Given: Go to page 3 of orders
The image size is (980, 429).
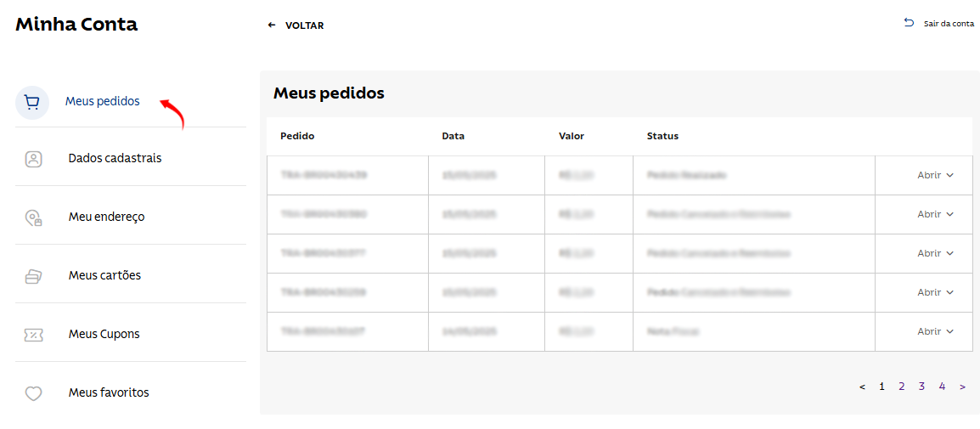Looking at the screenshot, I should pos(921,387).
